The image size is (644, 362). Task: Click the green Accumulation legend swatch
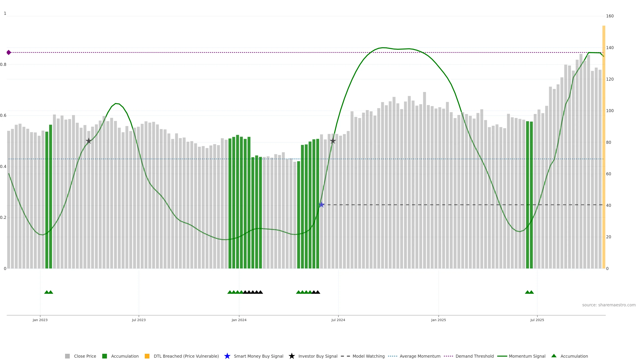[104, 356]
